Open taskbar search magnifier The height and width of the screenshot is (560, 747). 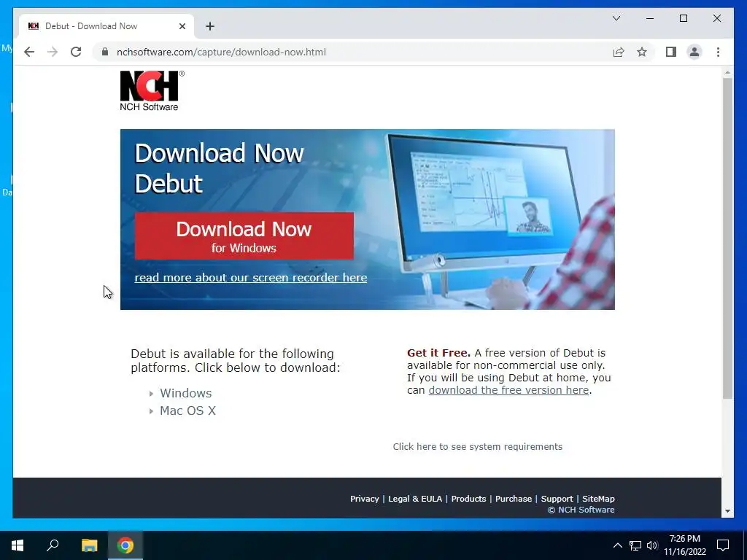tap(53, 545)
